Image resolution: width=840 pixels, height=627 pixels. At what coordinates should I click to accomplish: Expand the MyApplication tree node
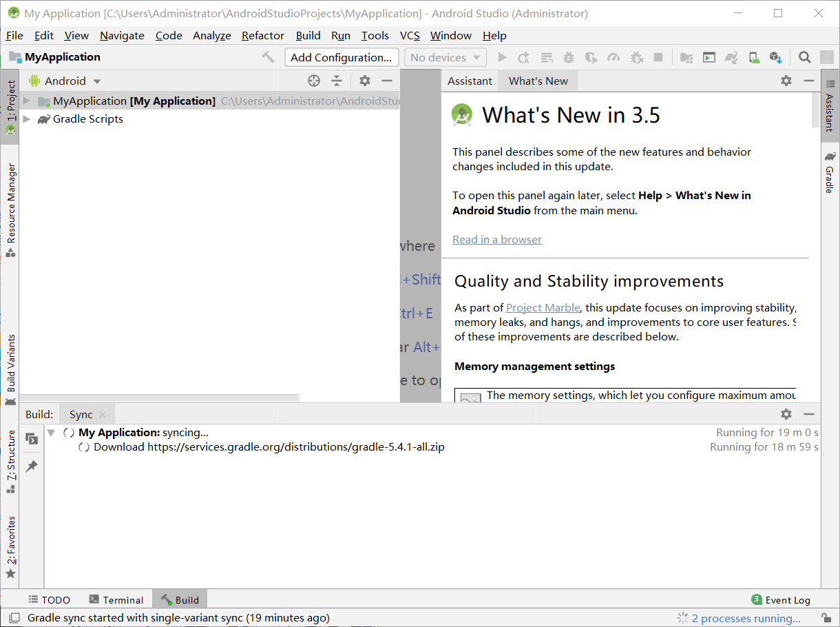tap(27, 101)
